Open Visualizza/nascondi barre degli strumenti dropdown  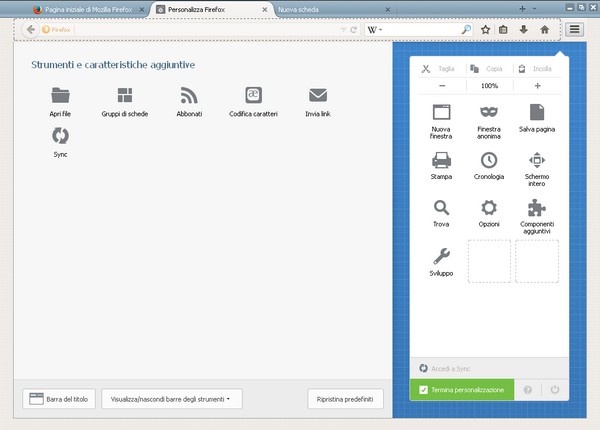172,399
